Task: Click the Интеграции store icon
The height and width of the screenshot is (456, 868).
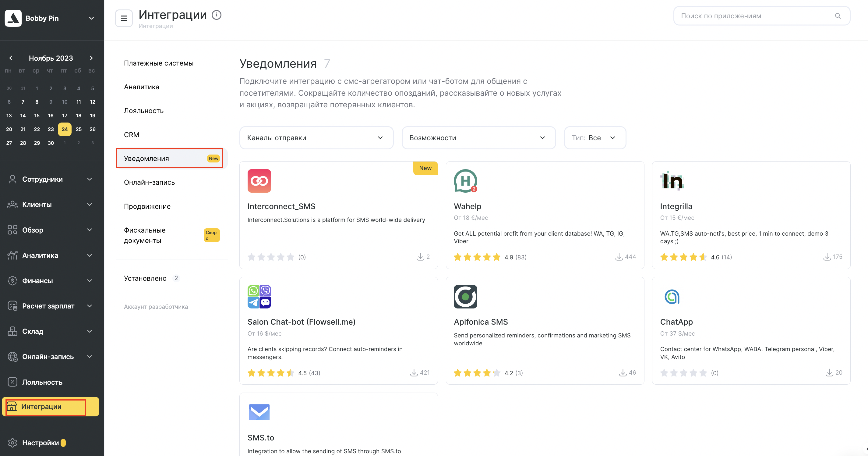Action: 12,406
